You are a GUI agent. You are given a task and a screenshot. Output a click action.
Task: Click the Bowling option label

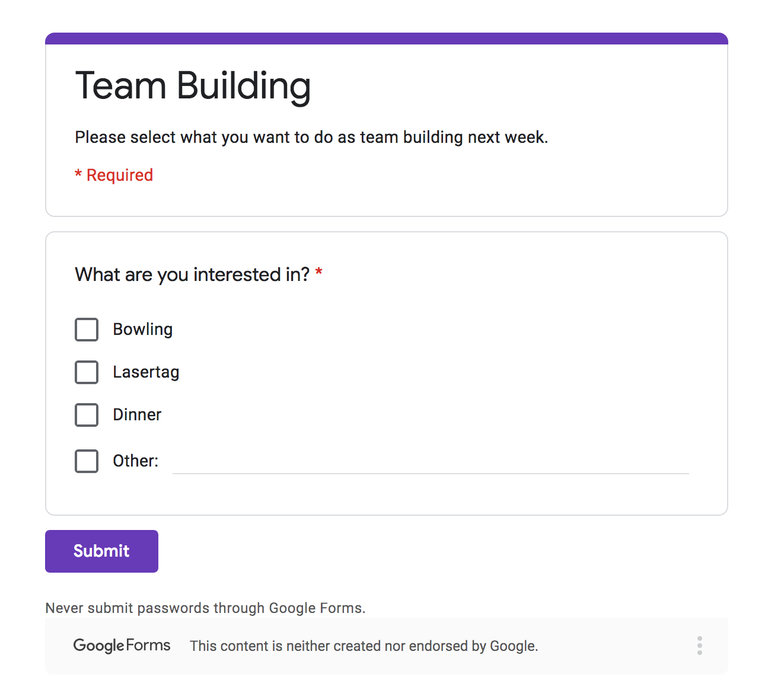143,330
